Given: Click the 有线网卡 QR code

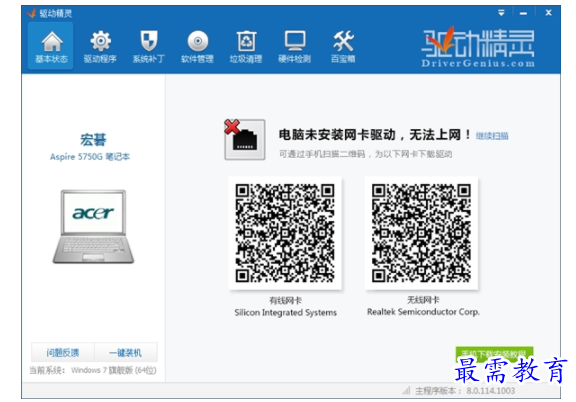Looking at the screenshot, I should click(285, 233).
